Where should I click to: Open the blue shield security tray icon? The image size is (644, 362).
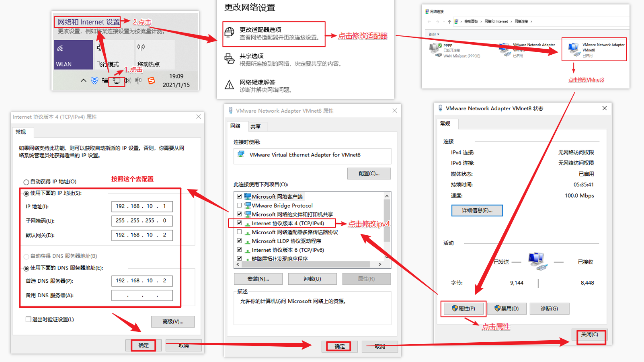pos(94,80)
